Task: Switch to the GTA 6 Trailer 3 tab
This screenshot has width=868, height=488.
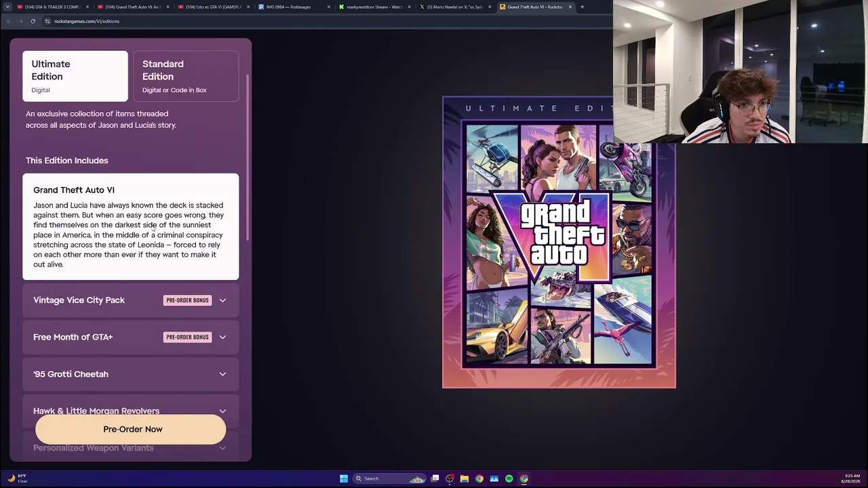Action: pos(52,7)
